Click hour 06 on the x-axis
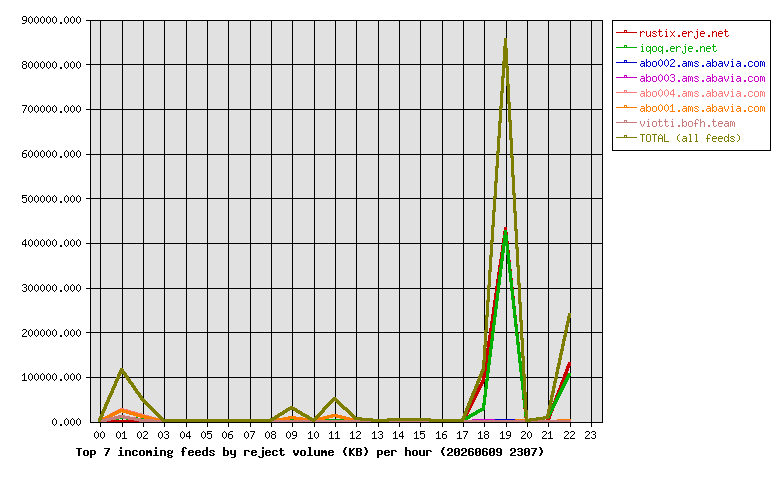 click(x=228, y=435)
